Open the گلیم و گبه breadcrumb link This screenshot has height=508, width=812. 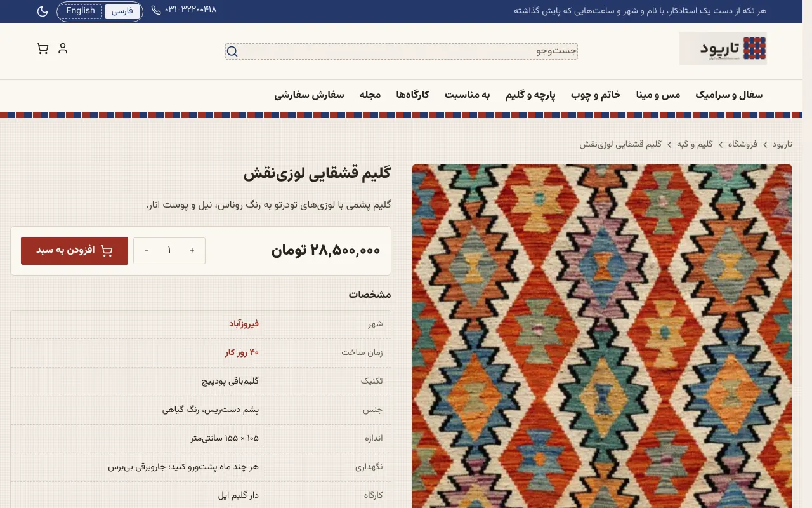695,144
